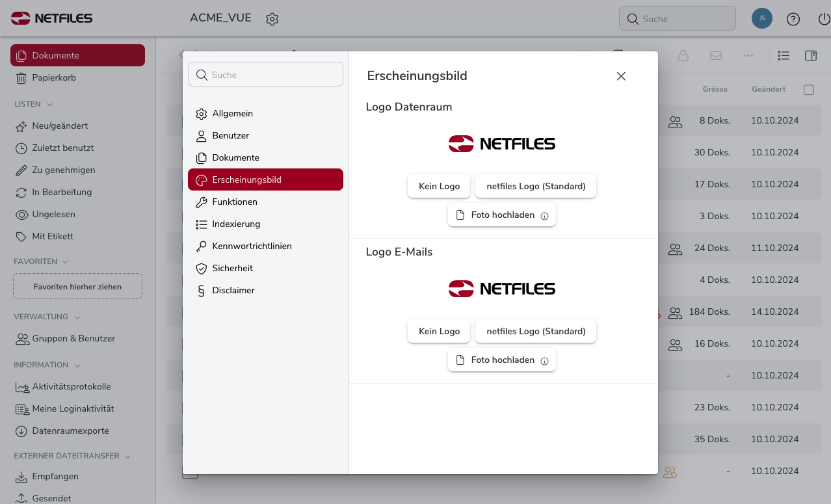Screen dimensions: 831x504
Task: Click the info icon beside Logo Datenraum upload
Action: click(545, 215)
